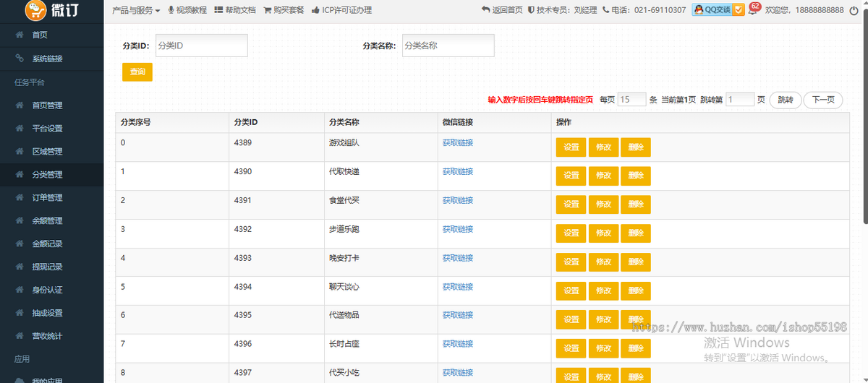This screenshot has height=383, width=868.
Task: Click the QQ交谈 chat badge
Action: (718, 10)
